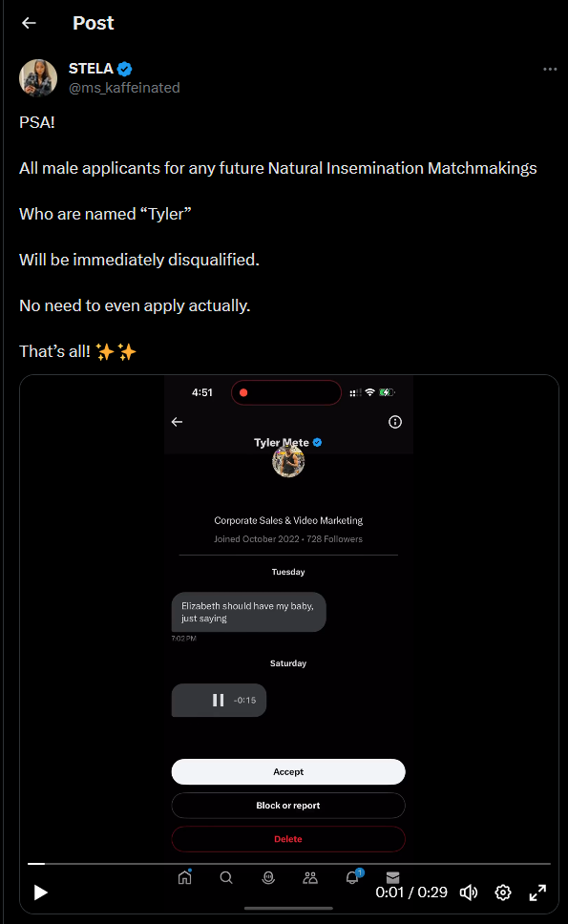Click Block or report button
This screenshot has width=568, height=924.
(x=288, y=805)
